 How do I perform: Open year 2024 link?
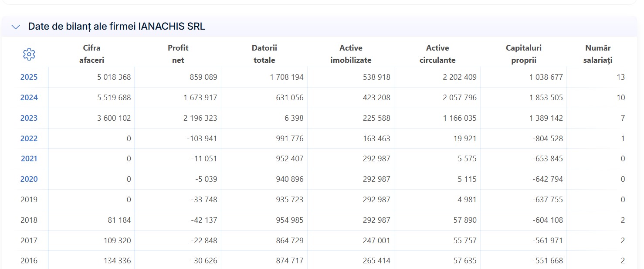click(29, 98)
